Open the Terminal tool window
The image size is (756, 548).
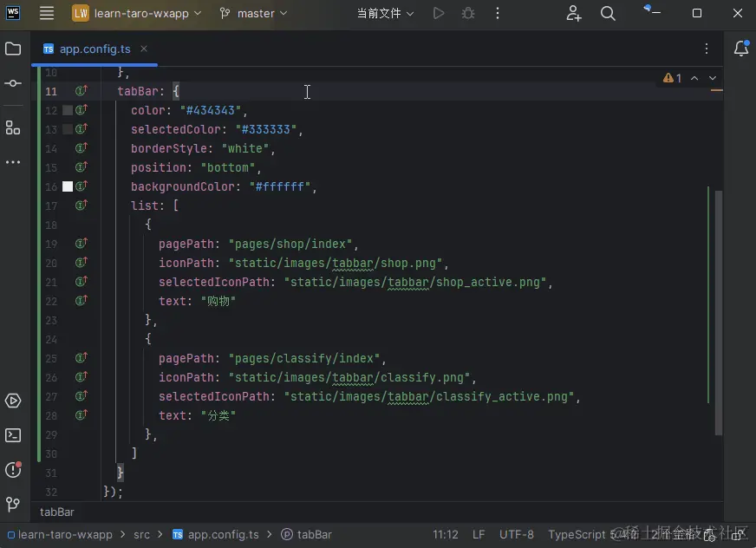(13, 435)
